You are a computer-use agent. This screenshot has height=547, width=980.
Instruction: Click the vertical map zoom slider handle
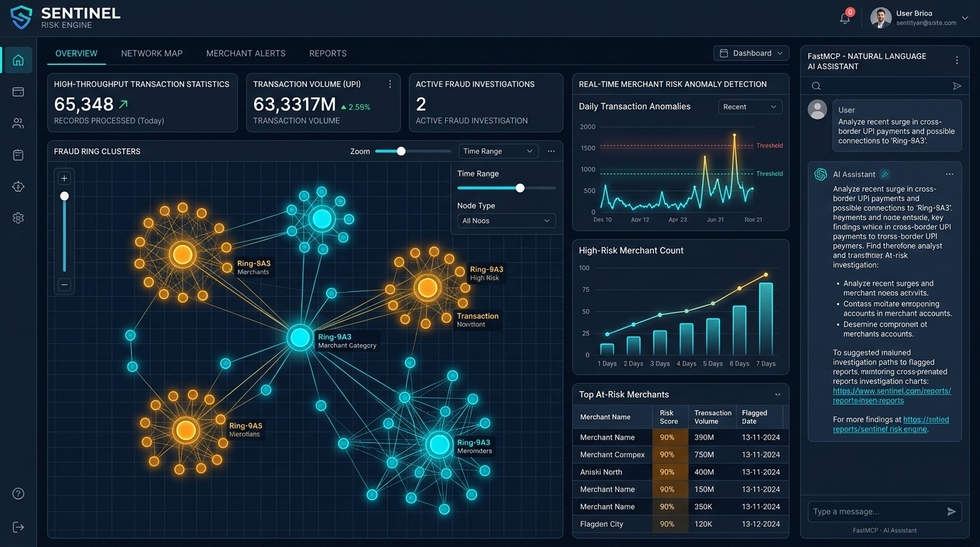[64, 196]
